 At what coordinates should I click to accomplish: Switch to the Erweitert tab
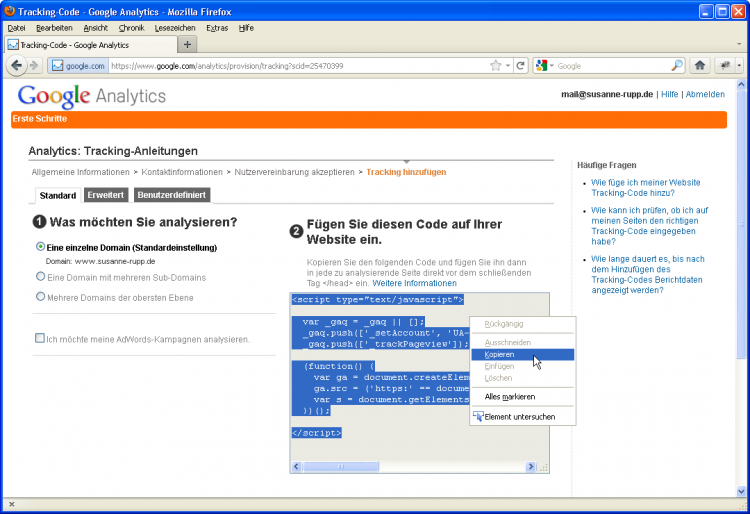pos(106,195)
